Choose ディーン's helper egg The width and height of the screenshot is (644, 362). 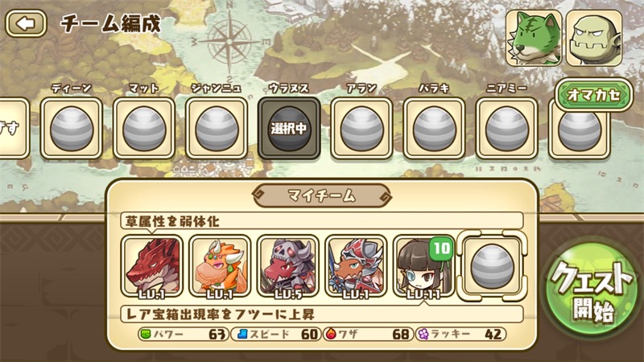[71, 129]
